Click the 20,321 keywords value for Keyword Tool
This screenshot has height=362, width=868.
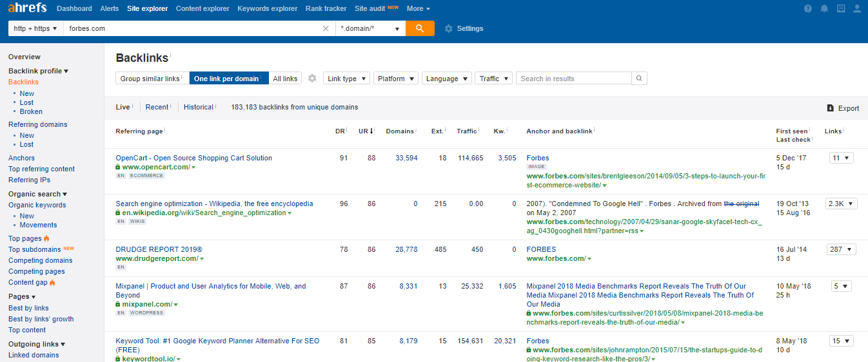click(x=504, y=341)
